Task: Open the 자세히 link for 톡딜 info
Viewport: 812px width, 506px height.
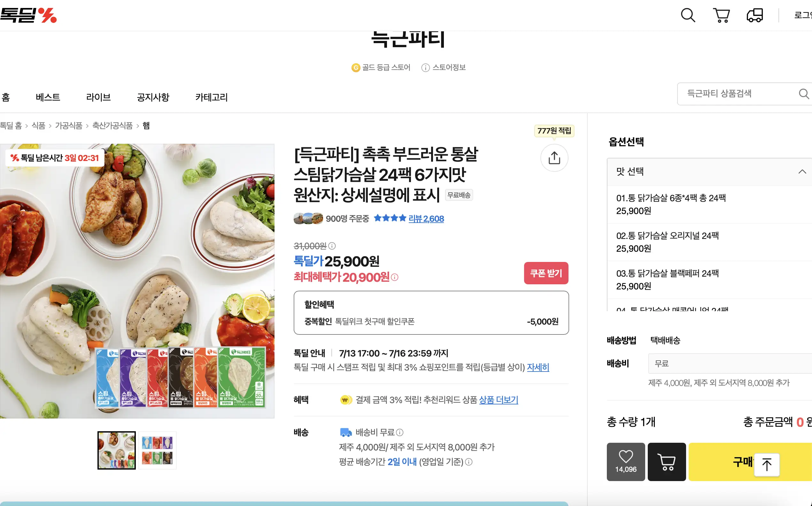Action: (x=538, y=367)
